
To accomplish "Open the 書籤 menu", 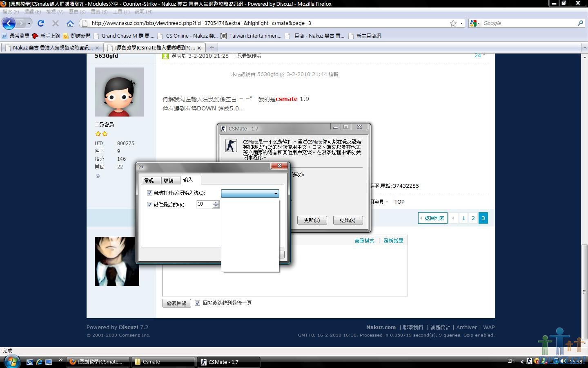I will tap(99, 12).
